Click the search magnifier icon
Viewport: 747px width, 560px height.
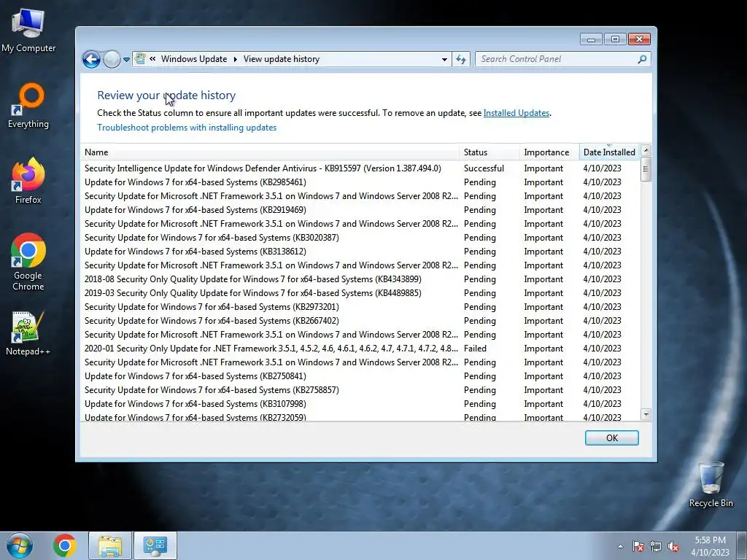coord(642,59)
